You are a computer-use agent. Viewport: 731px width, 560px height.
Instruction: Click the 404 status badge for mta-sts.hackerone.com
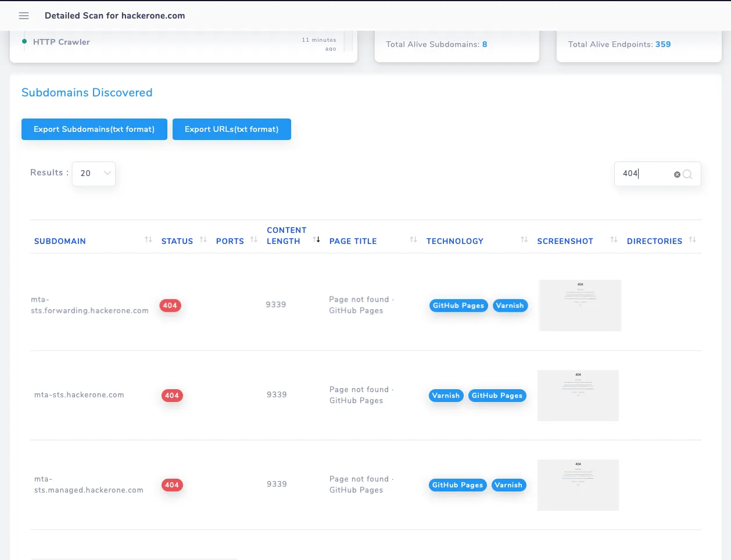pyautogui.click(x=172, y=396)
